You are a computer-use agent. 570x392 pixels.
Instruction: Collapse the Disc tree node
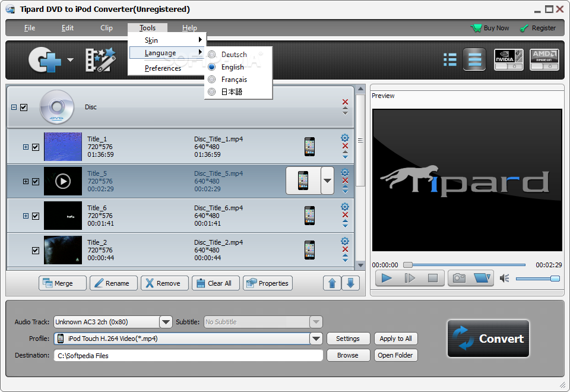coord(14,108)
